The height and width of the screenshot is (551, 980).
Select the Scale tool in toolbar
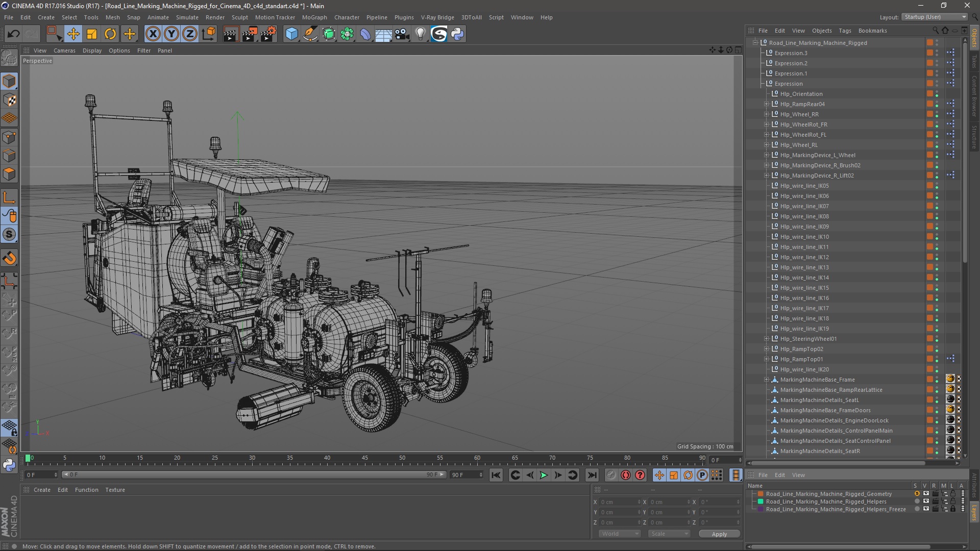click(x=92, y=34)
